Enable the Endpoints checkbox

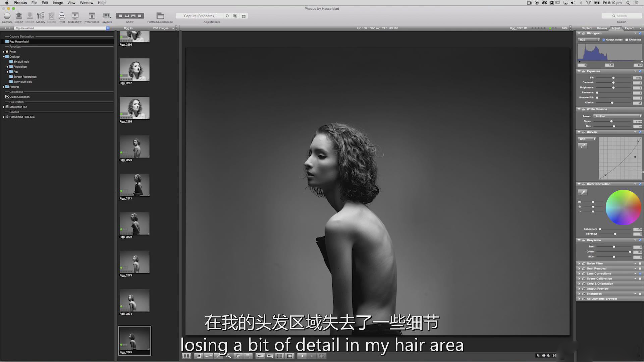pos(627,40)
